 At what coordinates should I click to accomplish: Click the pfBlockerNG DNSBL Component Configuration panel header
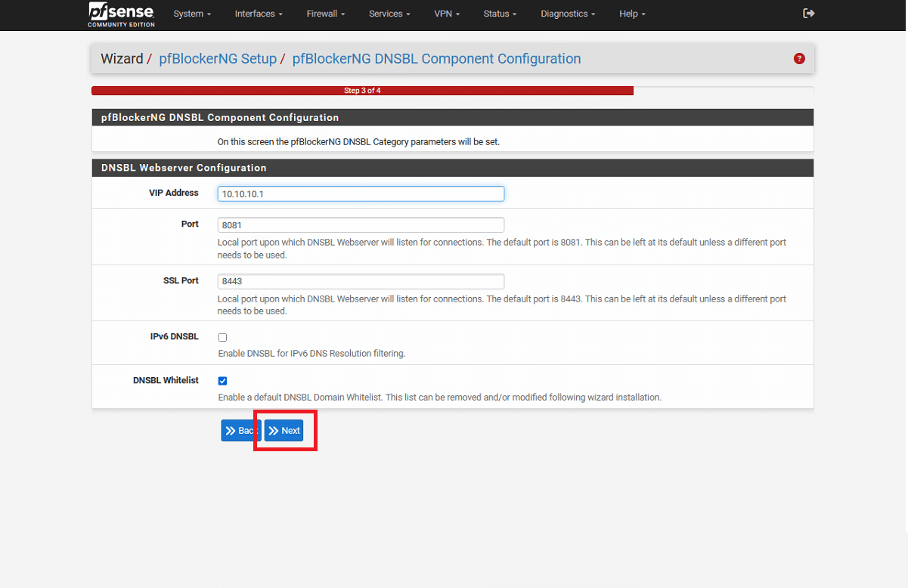452,118
